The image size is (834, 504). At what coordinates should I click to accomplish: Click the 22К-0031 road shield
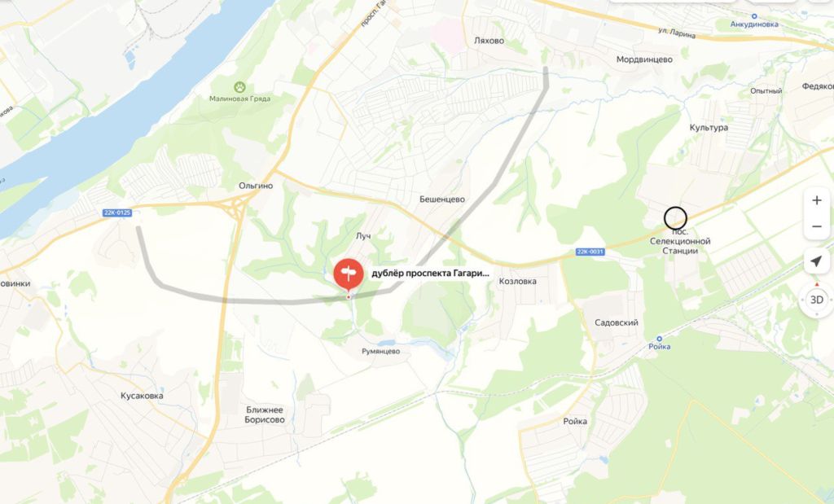[590, 252]
